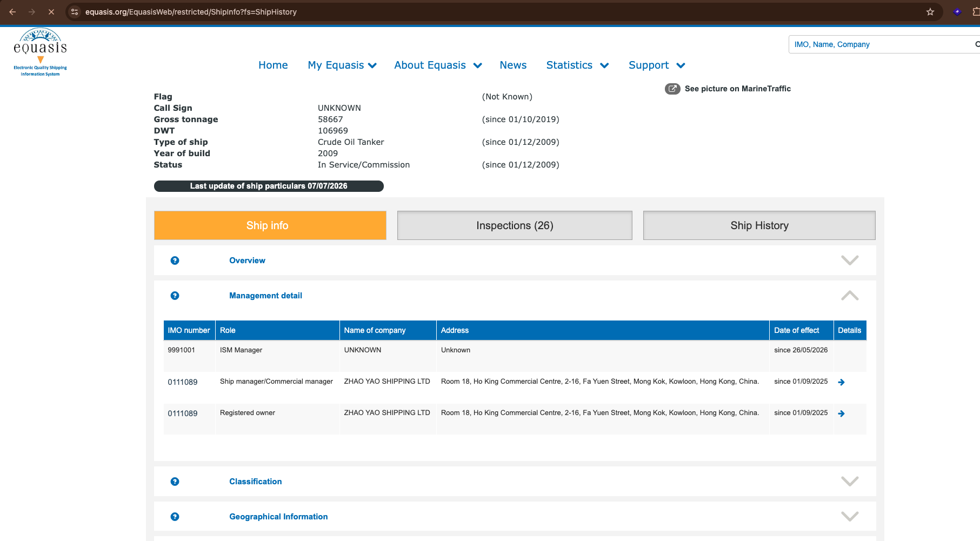The width and height of the screenshot is (980, 541).
Task: Open help icon for Management detail section
Action: pyautogui.click(x=175, y=296)
